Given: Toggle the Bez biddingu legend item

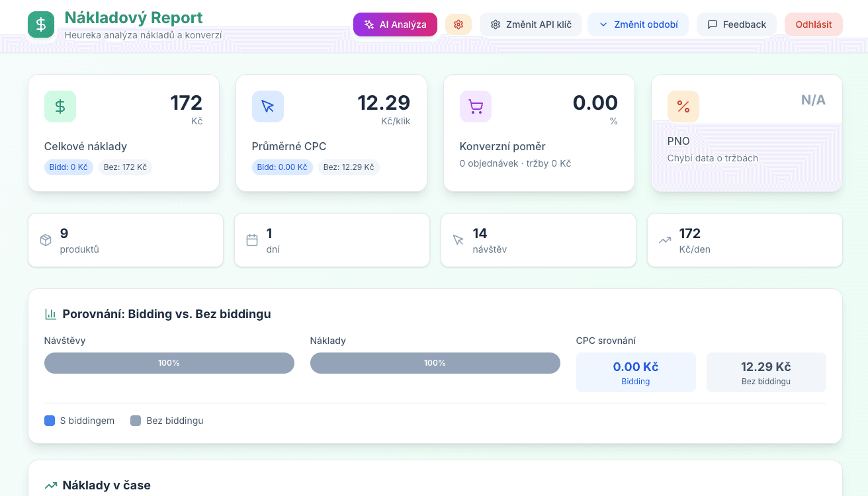Looking at the screenshot, I should tap(167, 421).
